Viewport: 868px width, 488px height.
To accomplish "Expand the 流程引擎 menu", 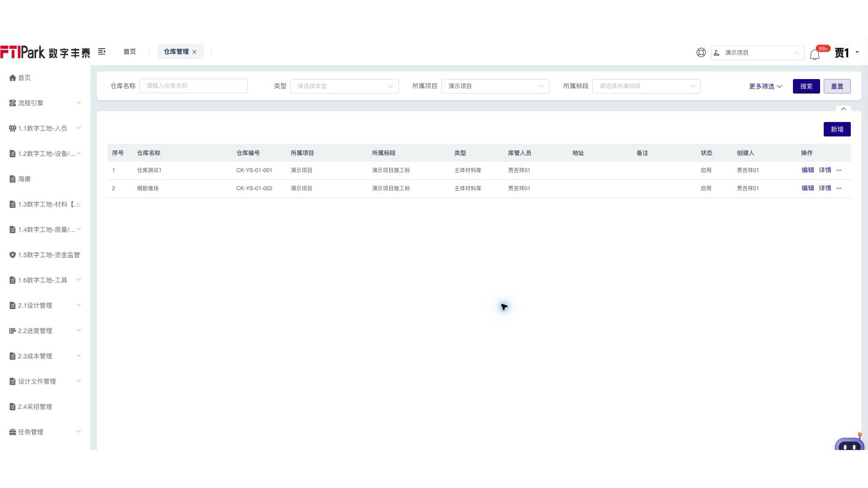I will pyautogui.click(x=45, y=103).
